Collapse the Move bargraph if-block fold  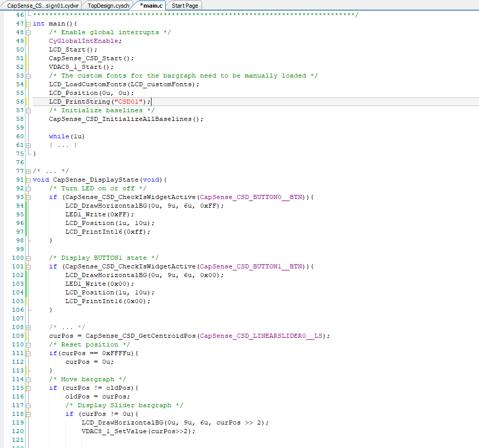tap(29, 388)
